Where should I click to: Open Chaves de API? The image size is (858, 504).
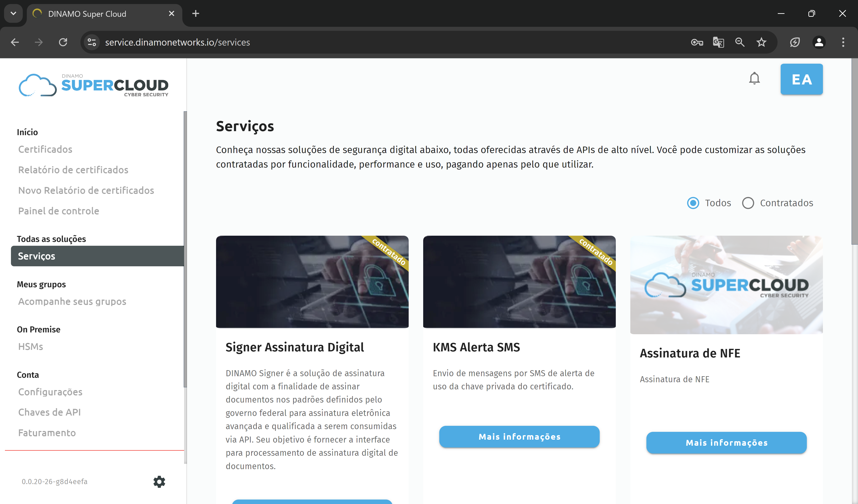point(49,412)
